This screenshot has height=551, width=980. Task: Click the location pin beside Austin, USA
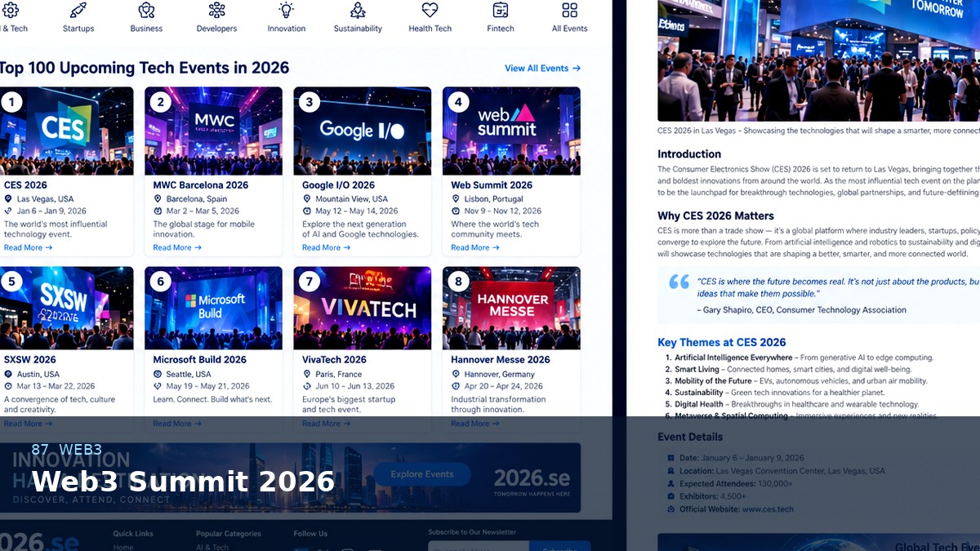8,374
